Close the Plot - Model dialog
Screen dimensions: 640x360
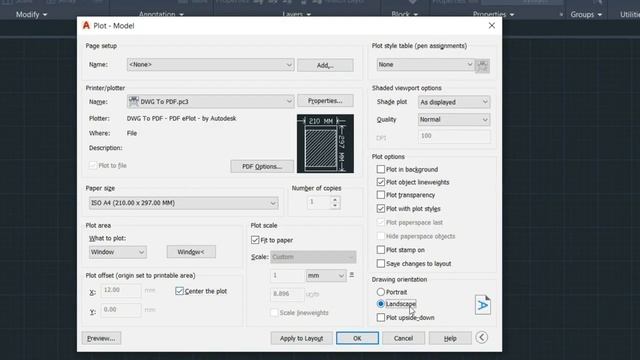tap(492, 26)
